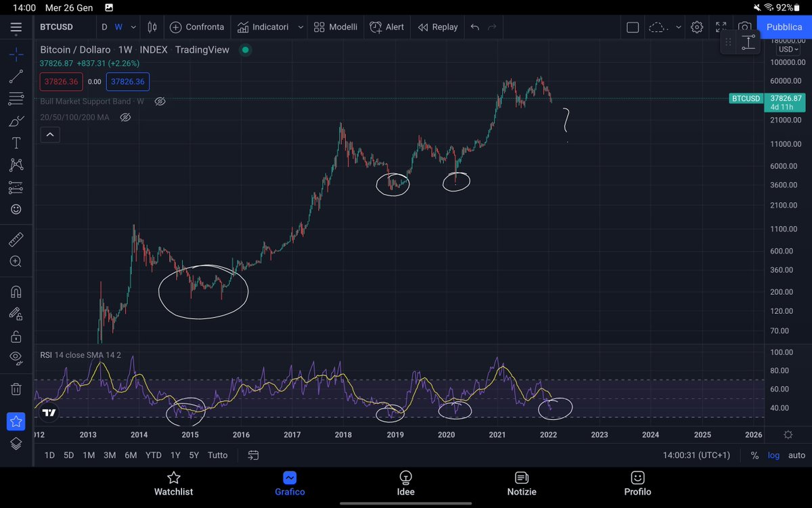
Task: Enter fullscreen mode
Action: pyautogui.click(x=721, y=27)
